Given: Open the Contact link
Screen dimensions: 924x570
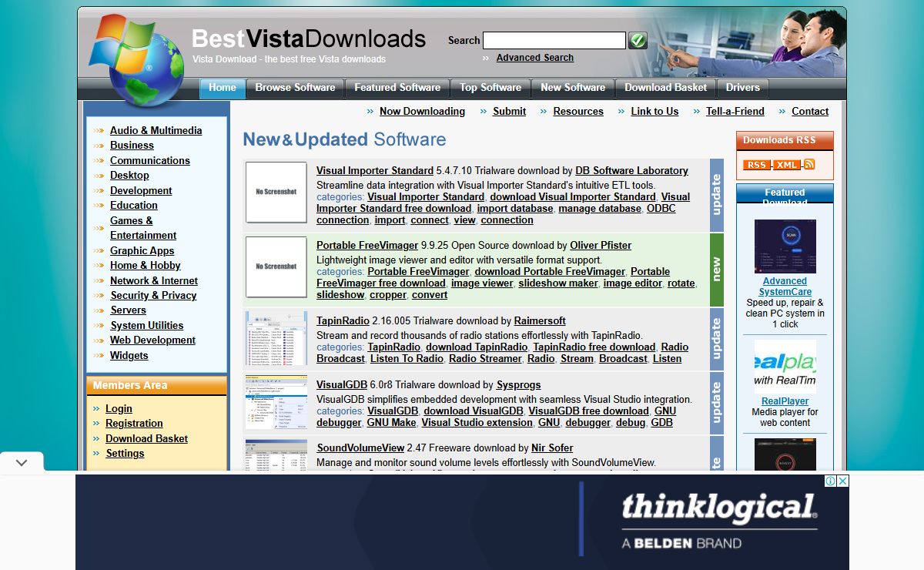Looking at the screenshot, I should point(810,112).
